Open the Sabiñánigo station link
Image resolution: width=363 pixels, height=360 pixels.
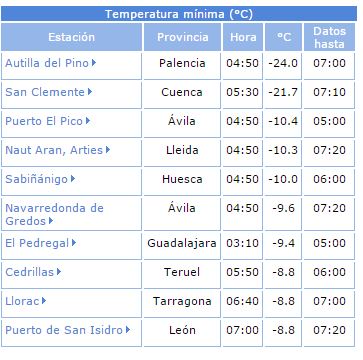point(37,179)
